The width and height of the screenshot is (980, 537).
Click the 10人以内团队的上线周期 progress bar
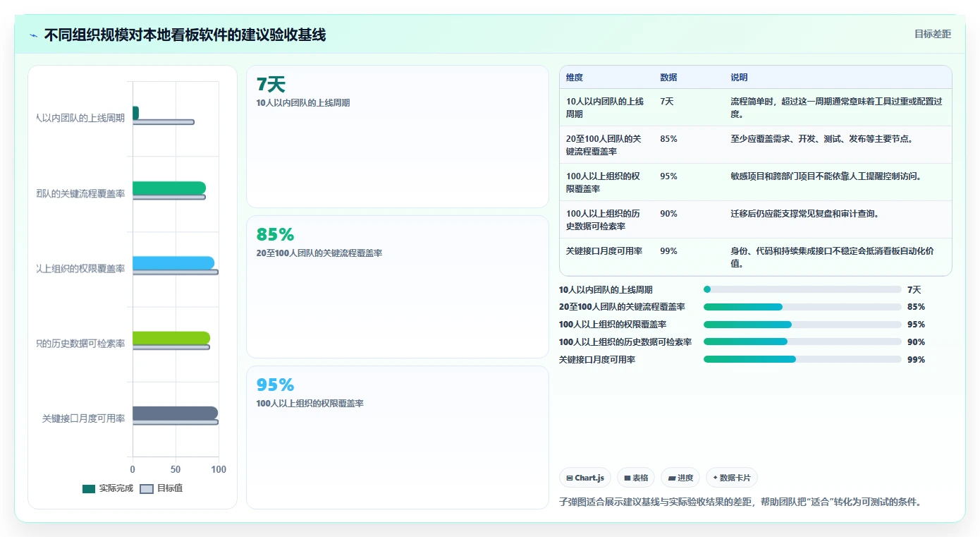click(802, 289)
